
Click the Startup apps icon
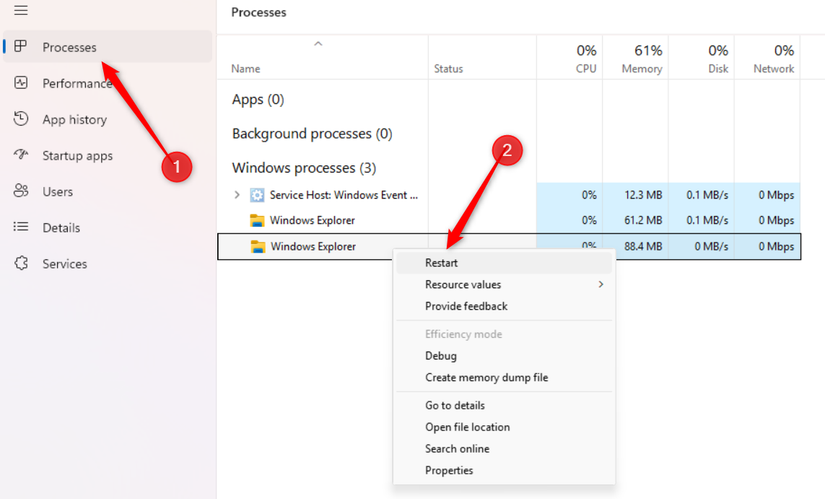tap(21, 155)
